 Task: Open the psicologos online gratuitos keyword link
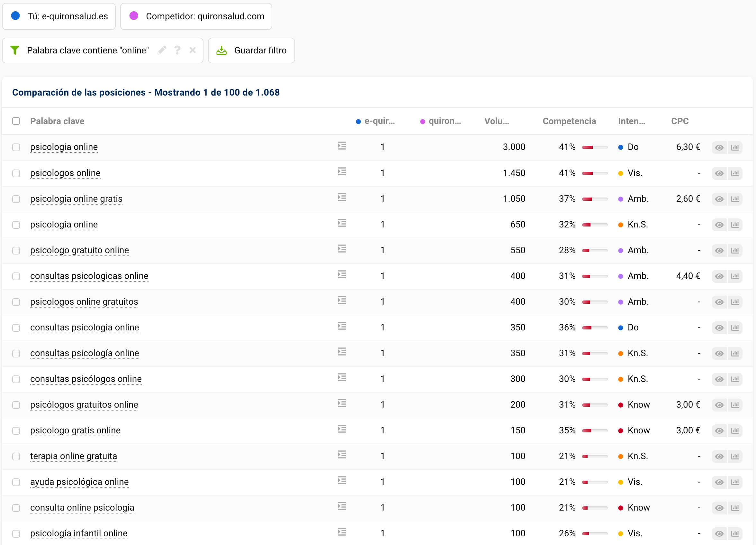(84, 302)
